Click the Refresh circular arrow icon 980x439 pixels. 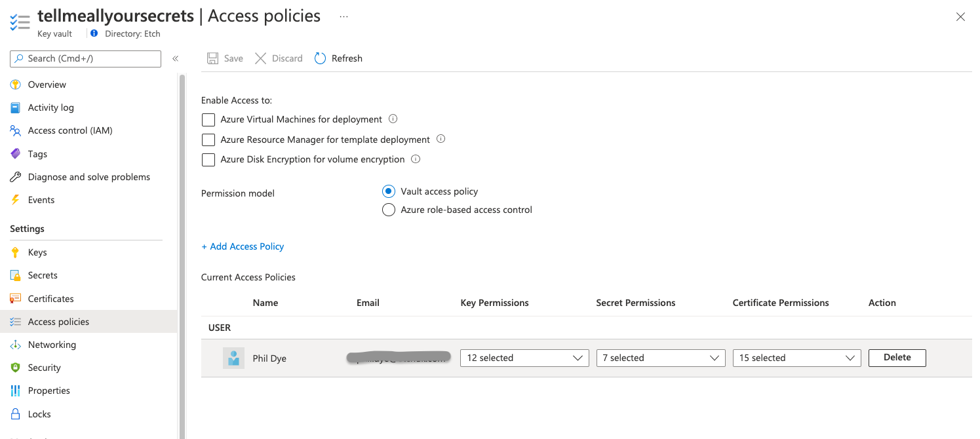coord(320,58)
